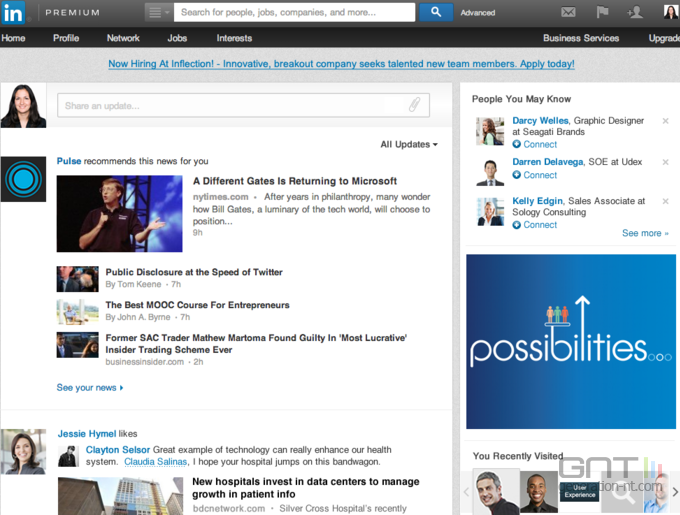Connect with Darcy Welles

click(535, 144)
